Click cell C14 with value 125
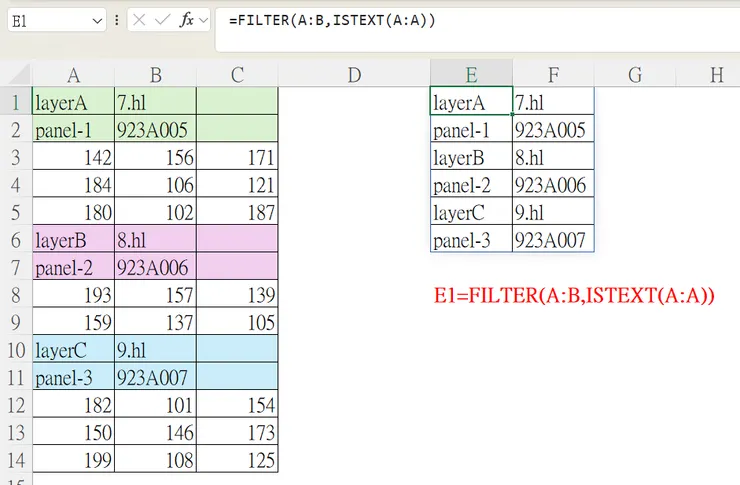The width and height of the screenshot is (740, 485). [237, 460]
